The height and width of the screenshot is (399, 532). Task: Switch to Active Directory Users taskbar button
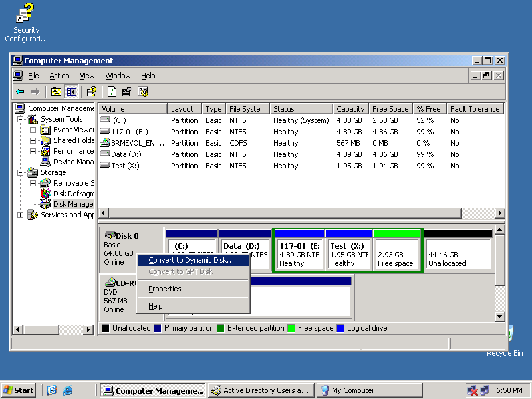coord(261,390)
